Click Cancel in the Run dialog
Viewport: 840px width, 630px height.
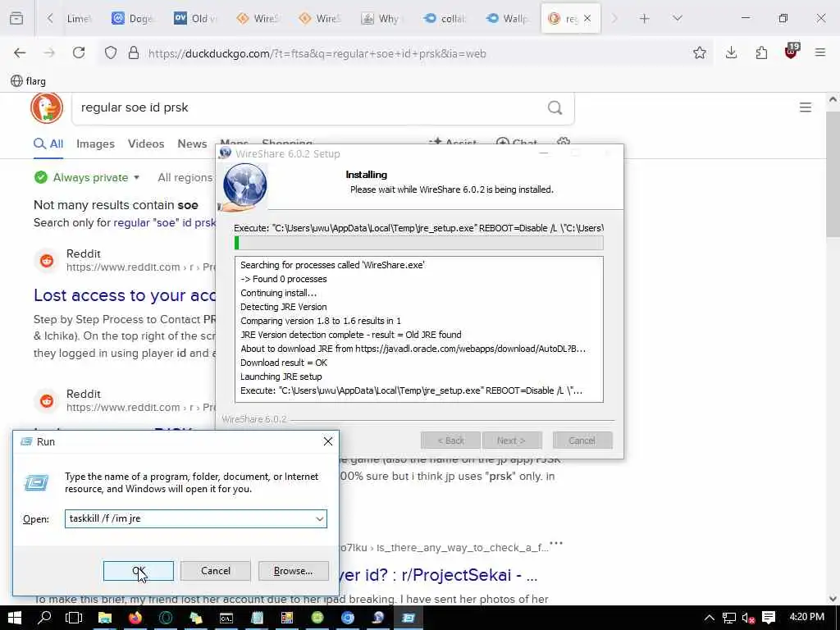click(x=216, y=571)
